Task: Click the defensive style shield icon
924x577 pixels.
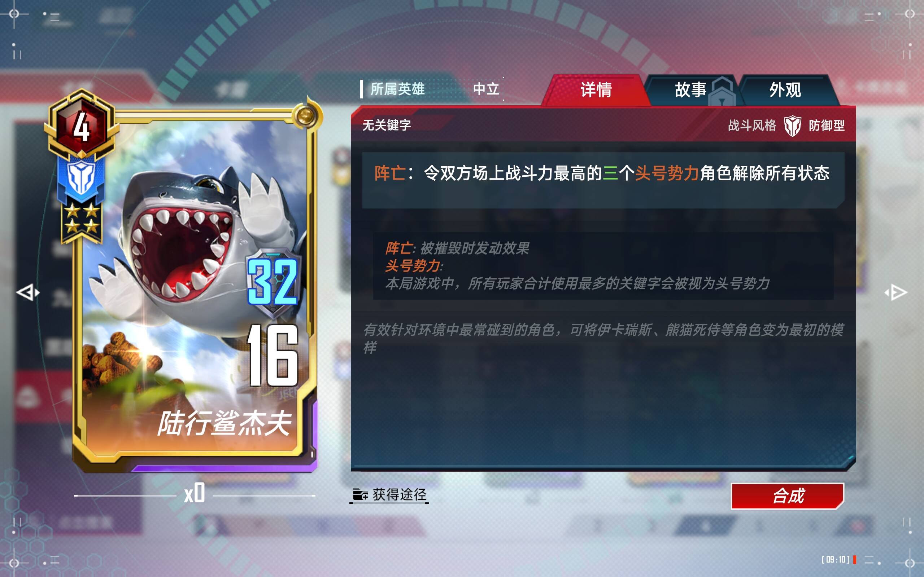Action: point(792,125)
